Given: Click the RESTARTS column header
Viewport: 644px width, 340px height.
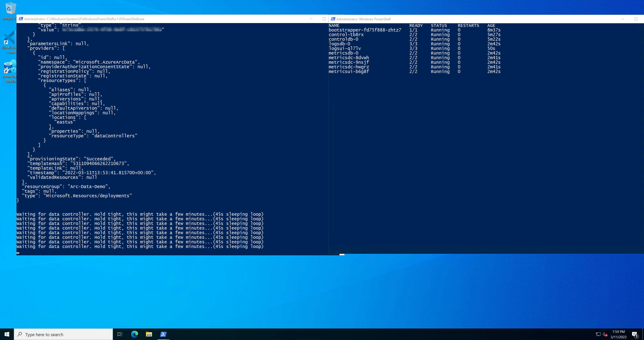Looking at the screenshot, I should (x=469, y=26).
